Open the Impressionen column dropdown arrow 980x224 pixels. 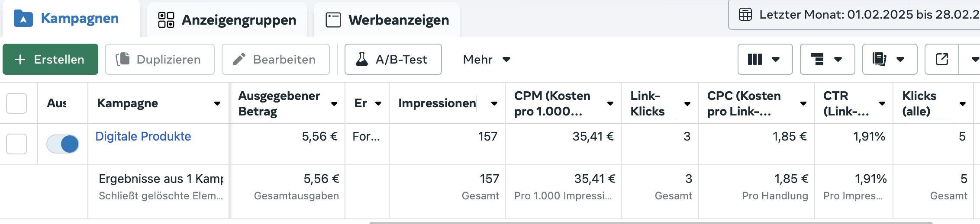494,103
